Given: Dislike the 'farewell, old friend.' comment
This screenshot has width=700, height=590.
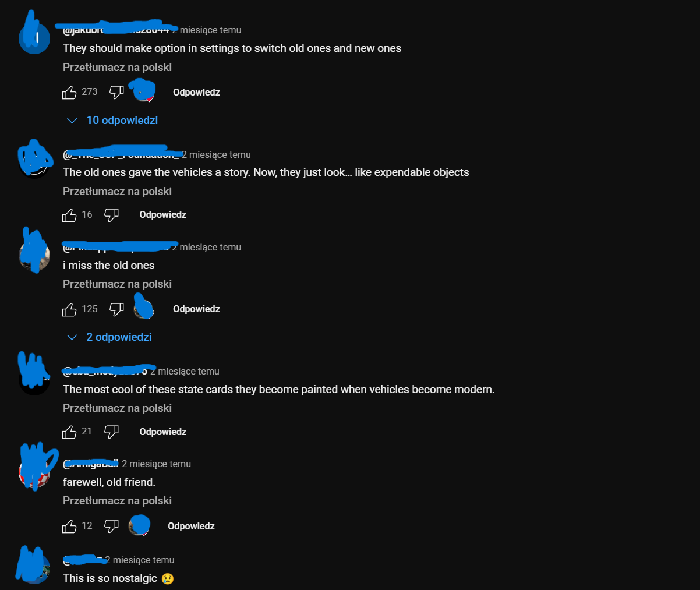Looking at the screenshot, I should click(x=111, y=526).
